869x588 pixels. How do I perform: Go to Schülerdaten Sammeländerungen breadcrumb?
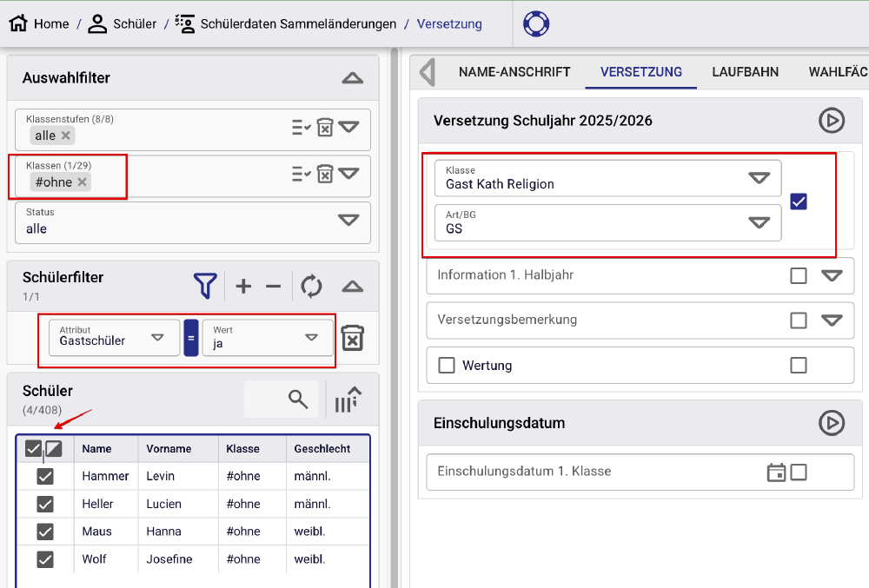[x=297, y=23]
